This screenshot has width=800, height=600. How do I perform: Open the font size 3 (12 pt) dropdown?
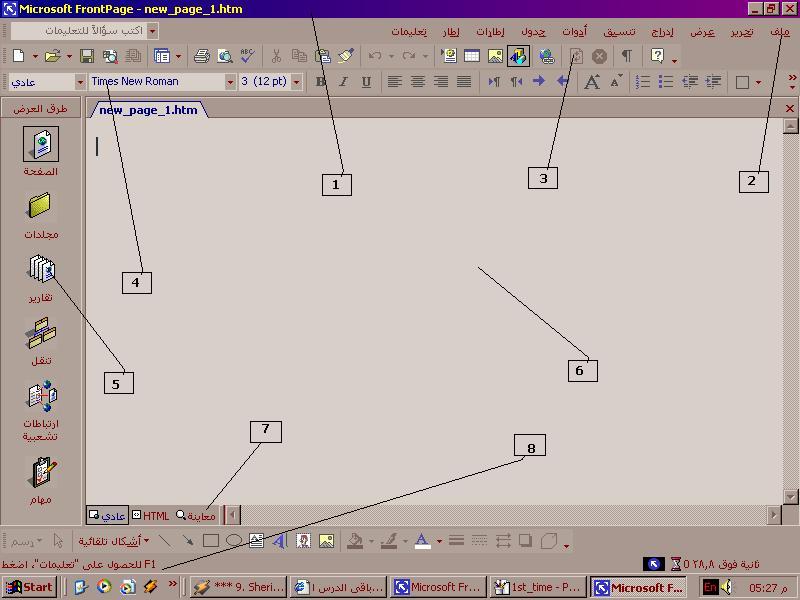(x=296, y=82)
